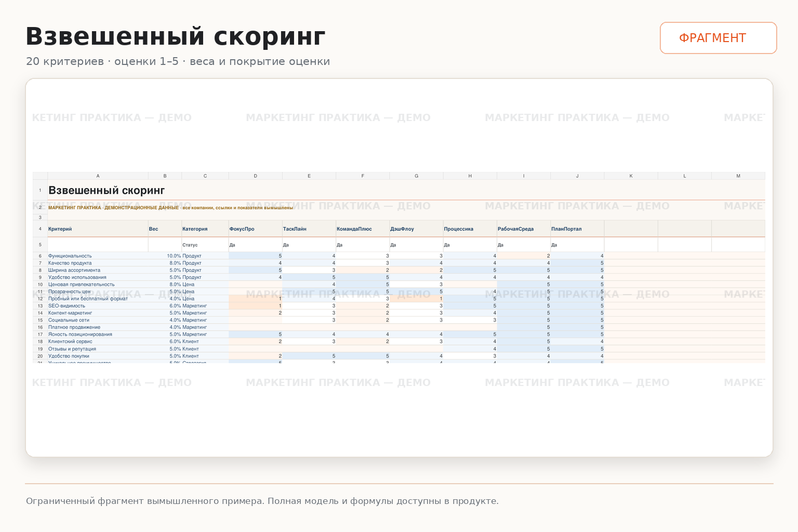798x532 pixels.
Task: Select row 4 header number
Action: point(40,229)
